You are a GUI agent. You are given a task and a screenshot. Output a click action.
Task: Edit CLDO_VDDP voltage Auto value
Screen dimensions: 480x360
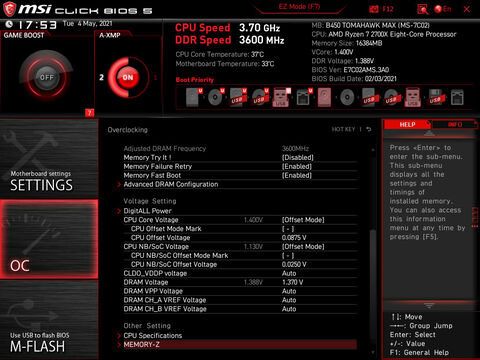289,273
